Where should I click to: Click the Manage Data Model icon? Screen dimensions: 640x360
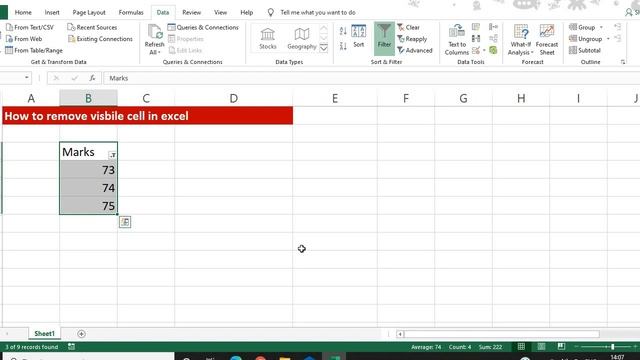pos(493,50)
